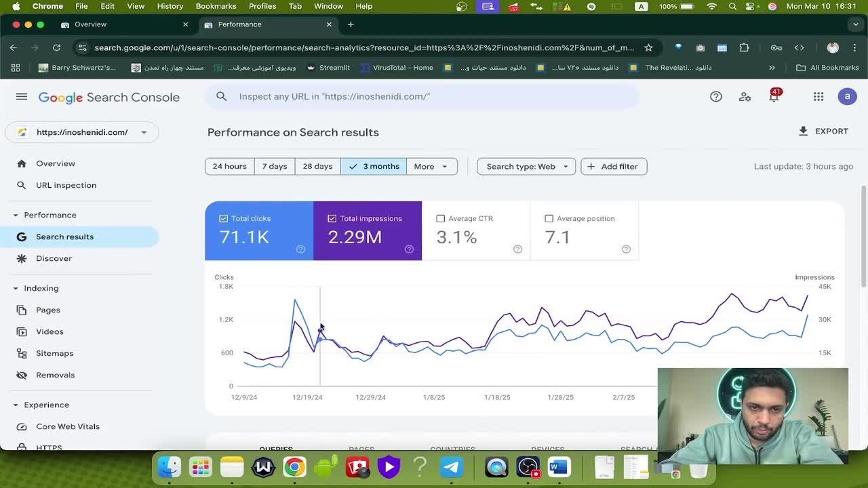Viewport: 868px width, 488px height.
Task: Open the Bookmarks menu in menu bar
Action: pyautogui.click(x=216, y=6)
